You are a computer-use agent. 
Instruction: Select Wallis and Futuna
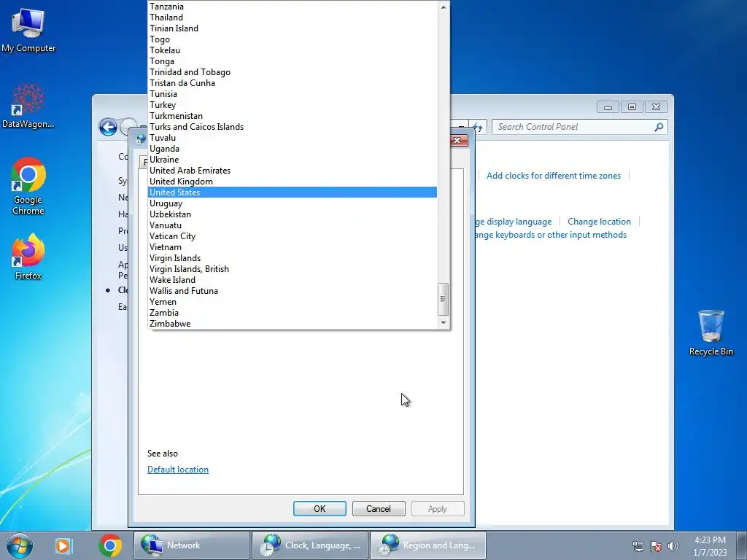293,291
